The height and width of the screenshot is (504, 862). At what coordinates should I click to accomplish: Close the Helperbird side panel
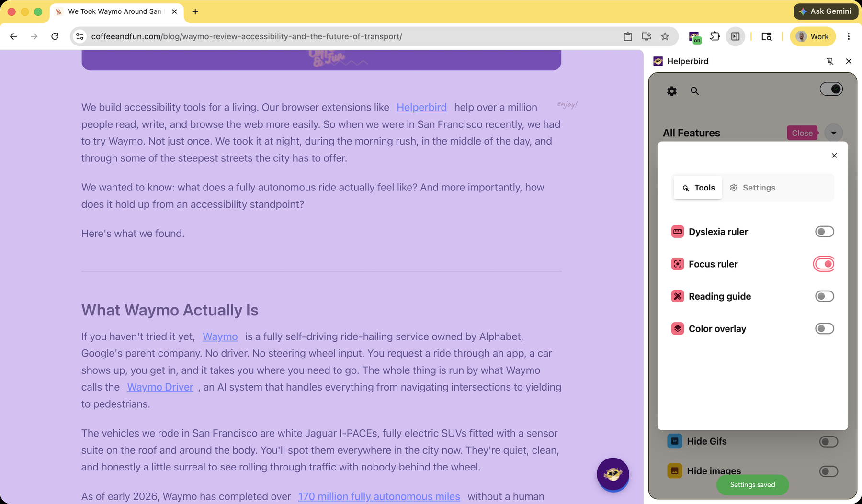(x=849, y=61)
